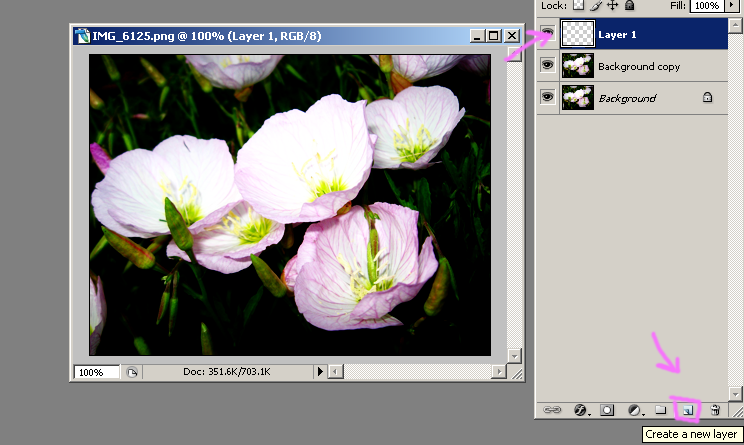
Task: Delete layer using the trash icon
Action: pyautogui.click(x=715, y=410)
